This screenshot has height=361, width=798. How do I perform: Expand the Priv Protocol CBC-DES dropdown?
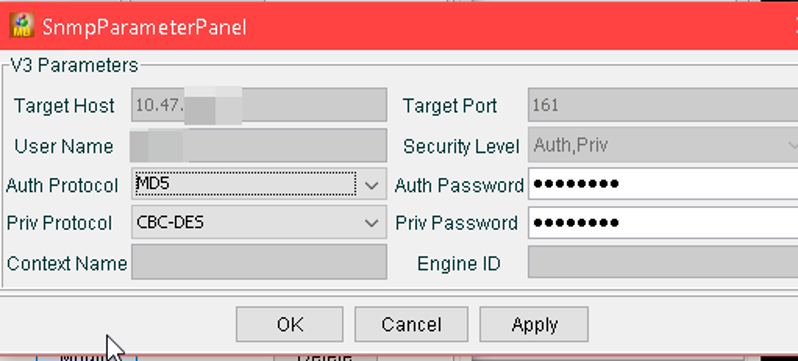tap(259, 223)
